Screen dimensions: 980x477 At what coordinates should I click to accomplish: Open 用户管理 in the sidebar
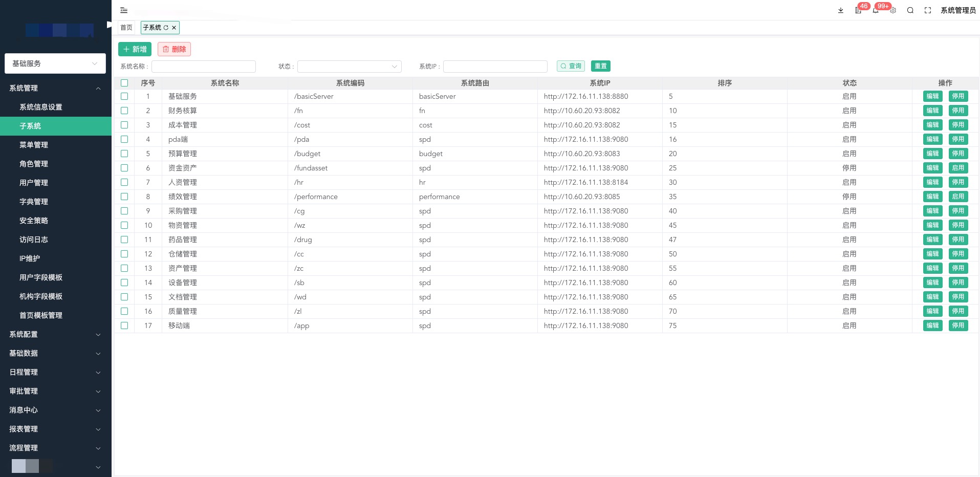55,183
